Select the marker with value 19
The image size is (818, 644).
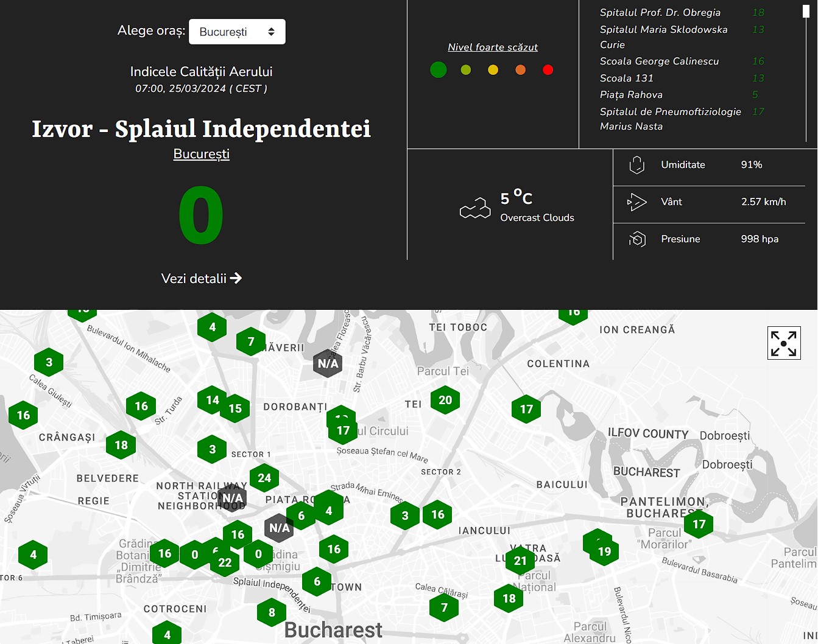click(x=604, y=551)
